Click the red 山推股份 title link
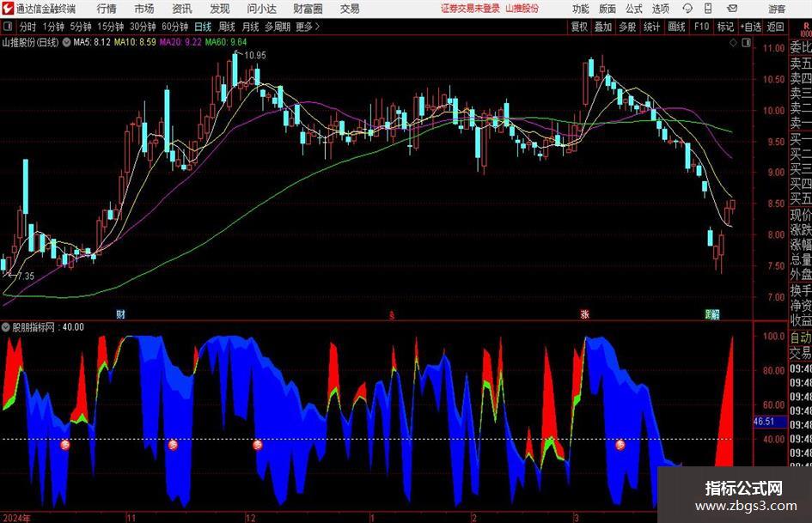Screen dimensions: 812x523 pos(522,9)
